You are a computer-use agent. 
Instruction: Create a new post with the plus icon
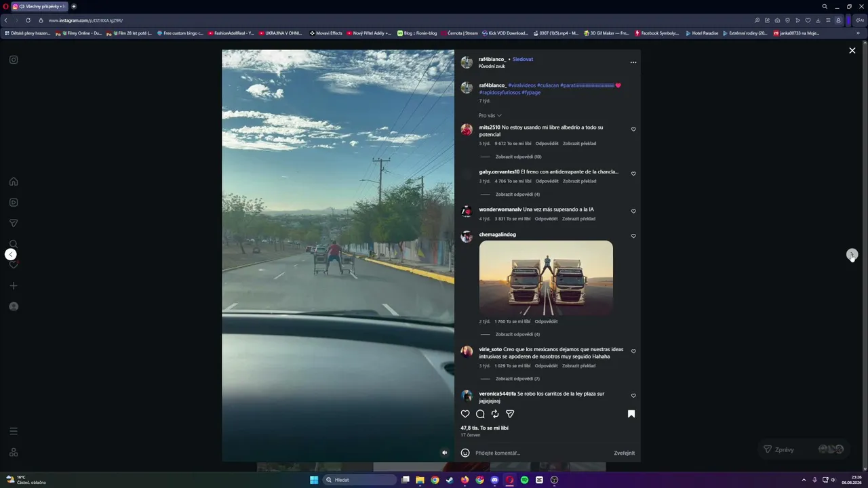14,285
